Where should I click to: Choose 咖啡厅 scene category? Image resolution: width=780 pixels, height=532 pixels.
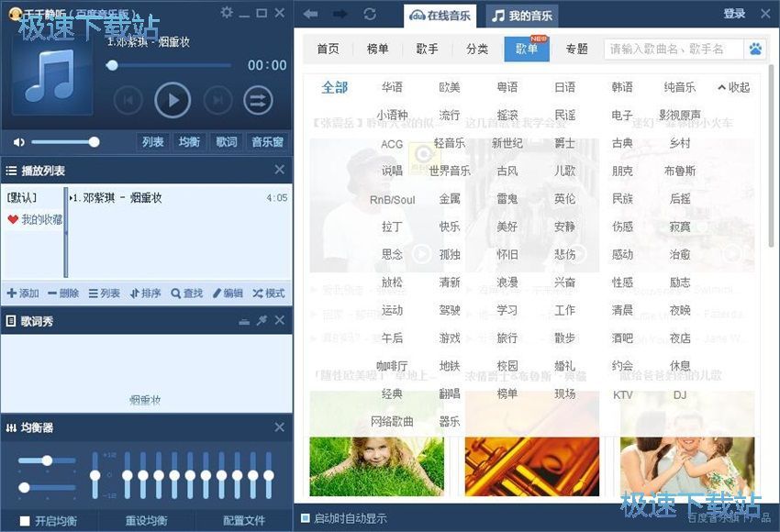pos(392,366)
